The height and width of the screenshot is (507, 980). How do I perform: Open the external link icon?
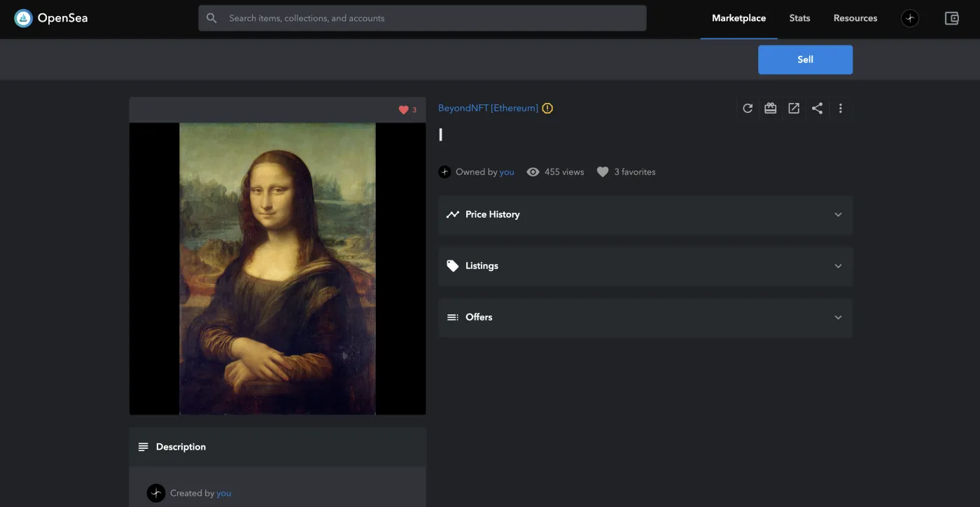tap(794, 109)
